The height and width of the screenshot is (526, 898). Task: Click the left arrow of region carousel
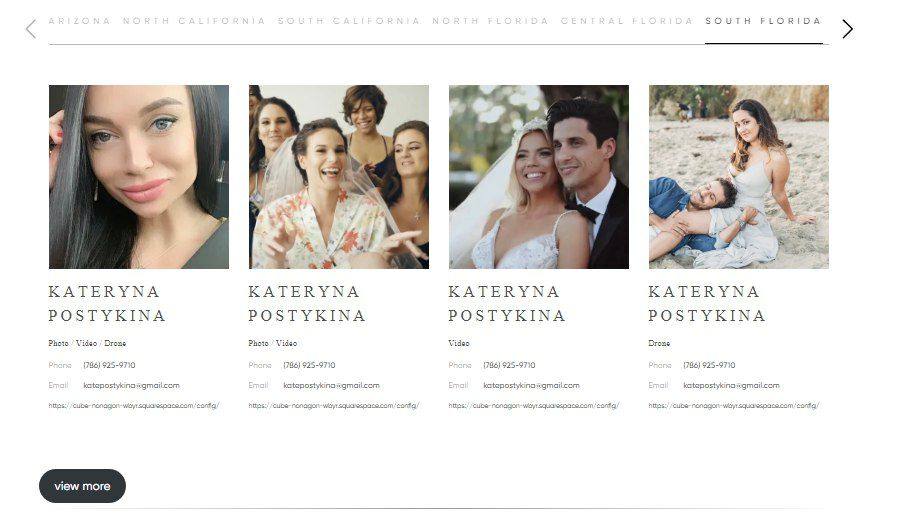(x=31, y=29)
